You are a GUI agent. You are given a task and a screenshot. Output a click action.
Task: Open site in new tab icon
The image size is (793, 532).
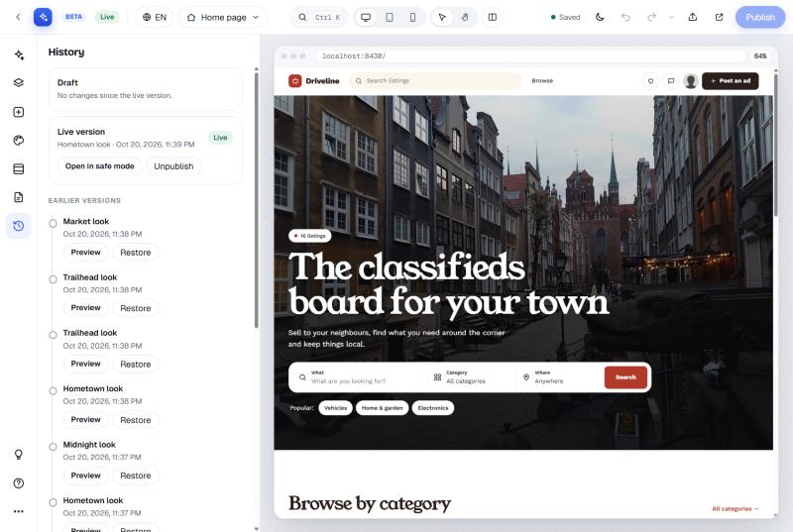pos(719,17)
